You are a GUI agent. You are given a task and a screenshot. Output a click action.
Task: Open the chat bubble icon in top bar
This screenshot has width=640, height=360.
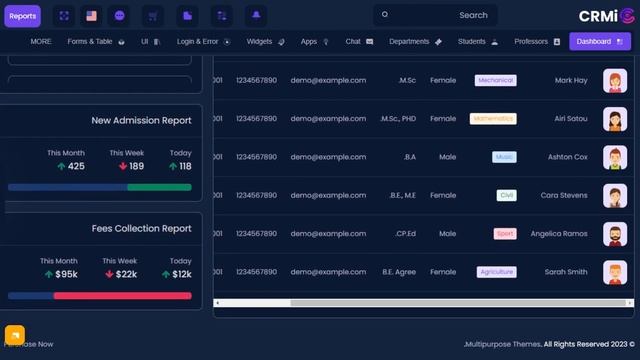click(x=119, y=16)
